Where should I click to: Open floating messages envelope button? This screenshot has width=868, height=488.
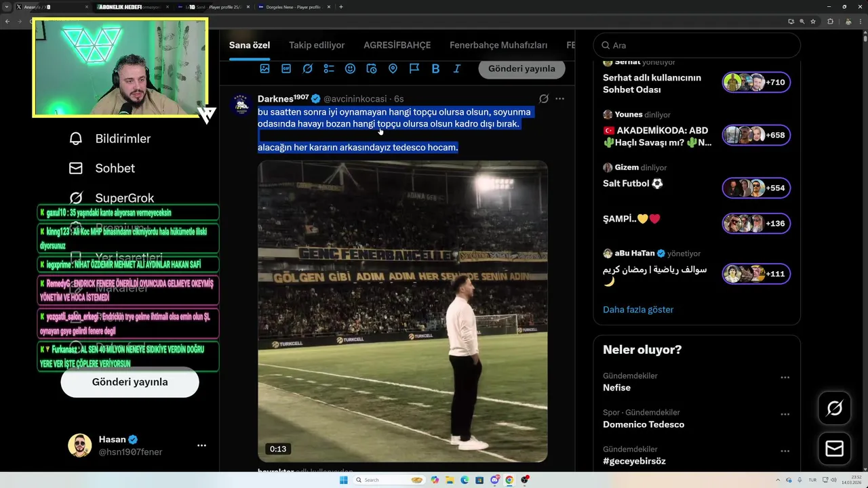click(835, 449)
